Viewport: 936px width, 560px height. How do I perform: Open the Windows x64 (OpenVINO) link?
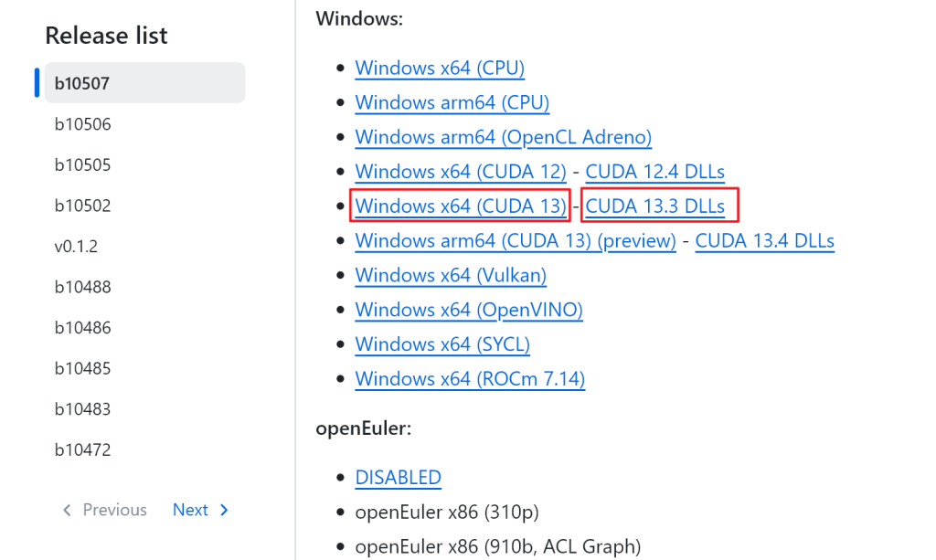(x=469, y=310)
